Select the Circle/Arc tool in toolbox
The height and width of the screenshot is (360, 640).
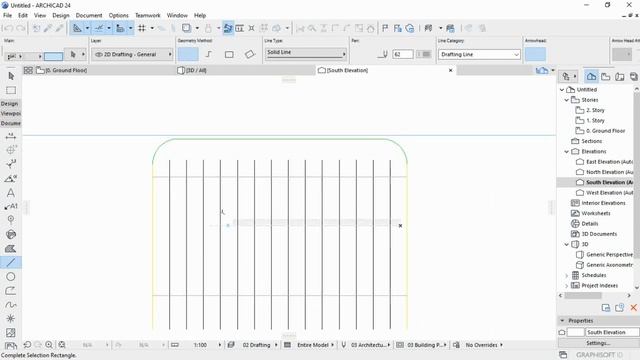pos(11,277)
